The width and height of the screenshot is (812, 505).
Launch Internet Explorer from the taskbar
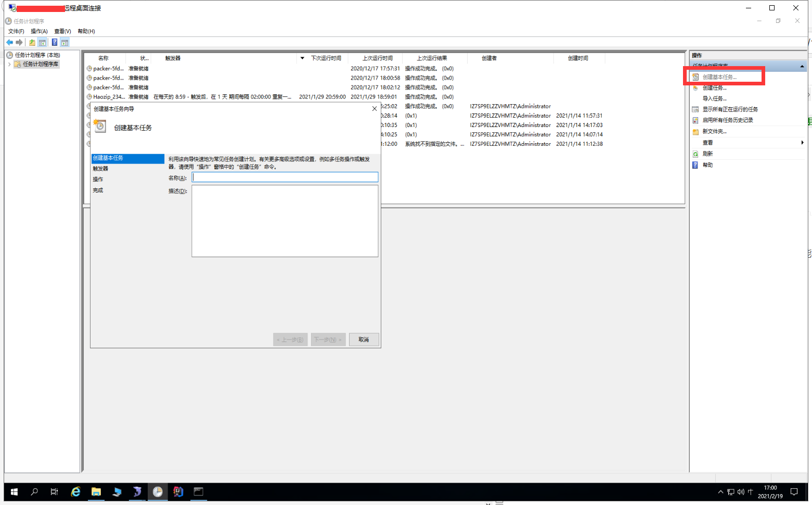coord(75,491)
